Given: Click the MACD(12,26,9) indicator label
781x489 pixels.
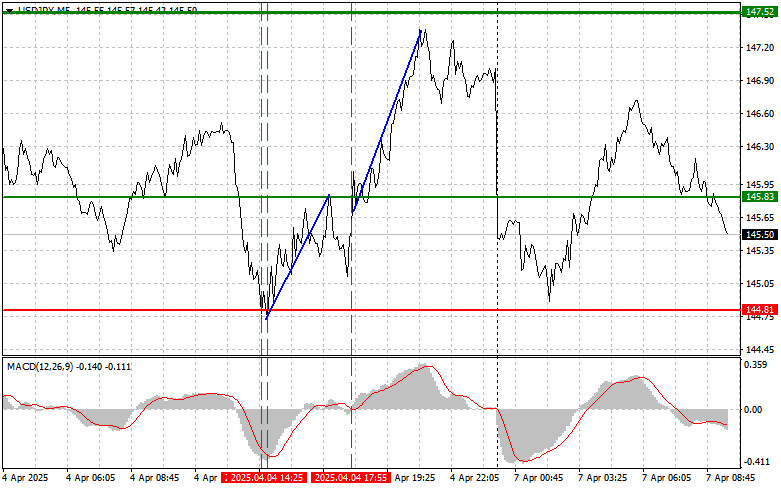Looking at the screenshot, I should [x=40, y=367].
